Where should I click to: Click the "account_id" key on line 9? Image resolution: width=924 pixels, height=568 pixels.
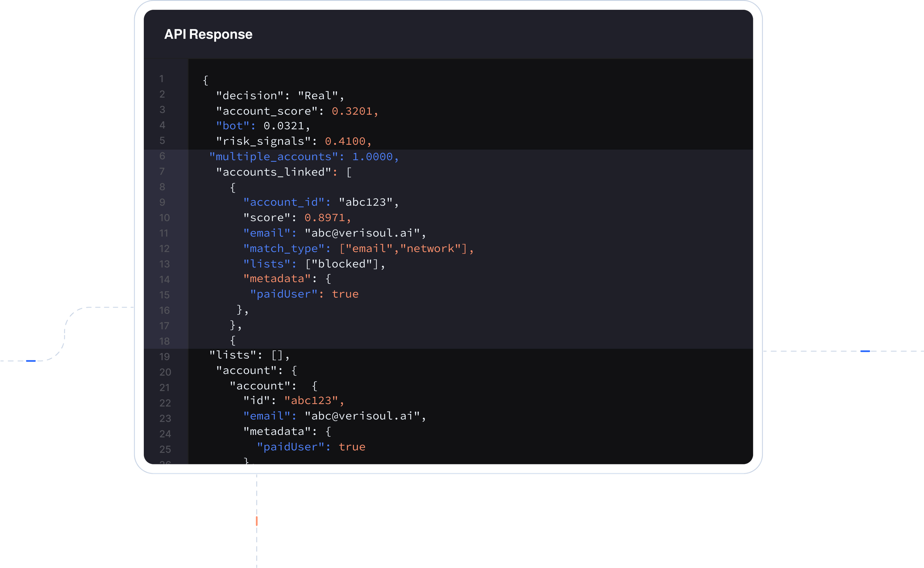click(284, 203)
